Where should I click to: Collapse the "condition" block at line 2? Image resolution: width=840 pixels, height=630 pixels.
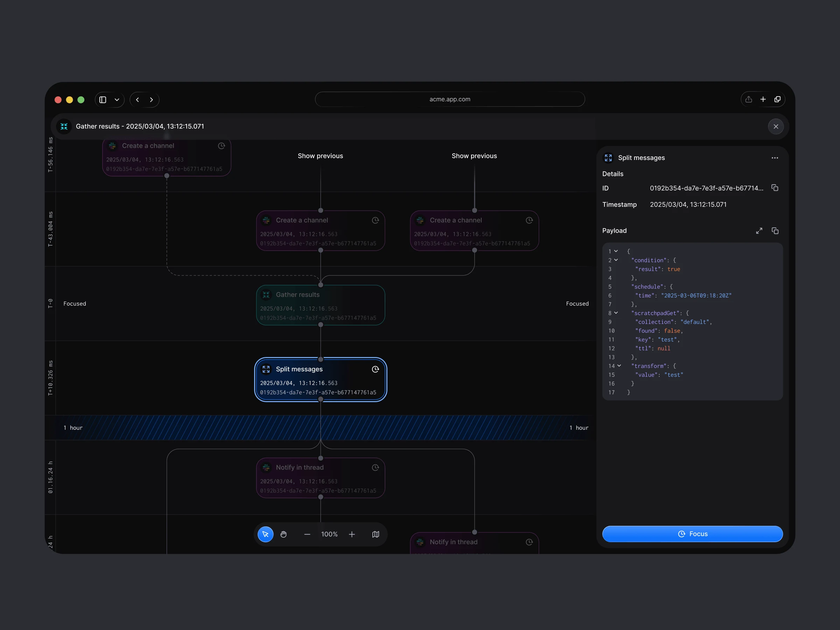616,260
